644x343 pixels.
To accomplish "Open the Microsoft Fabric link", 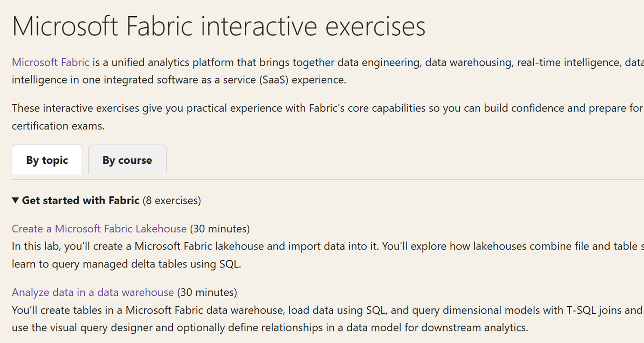I will pyautogui.click(x=51, y=63).
